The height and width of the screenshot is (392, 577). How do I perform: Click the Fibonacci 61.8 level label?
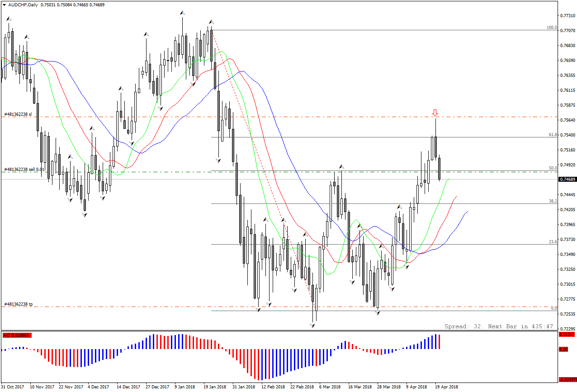(x=553, y=135)
